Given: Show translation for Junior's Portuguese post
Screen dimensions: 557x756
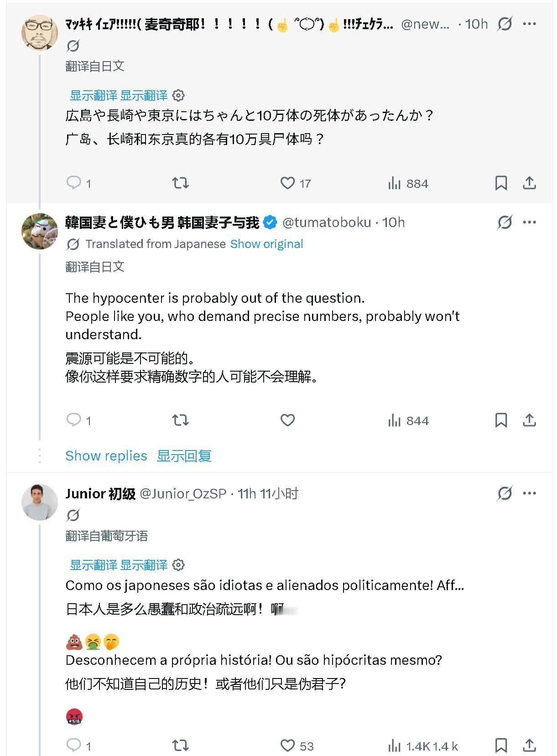Looking at the screenshot, I should [x=94, y=565].
